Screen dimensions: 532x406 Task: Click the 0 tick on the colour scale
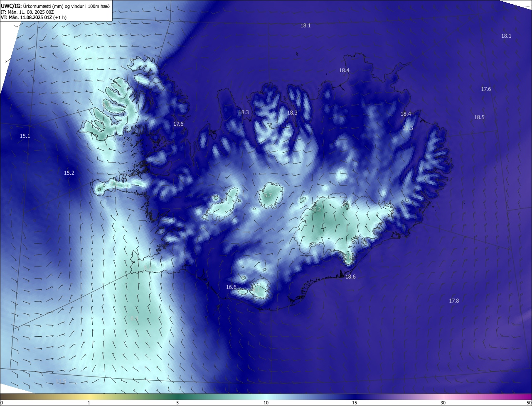tap(2, 403)
